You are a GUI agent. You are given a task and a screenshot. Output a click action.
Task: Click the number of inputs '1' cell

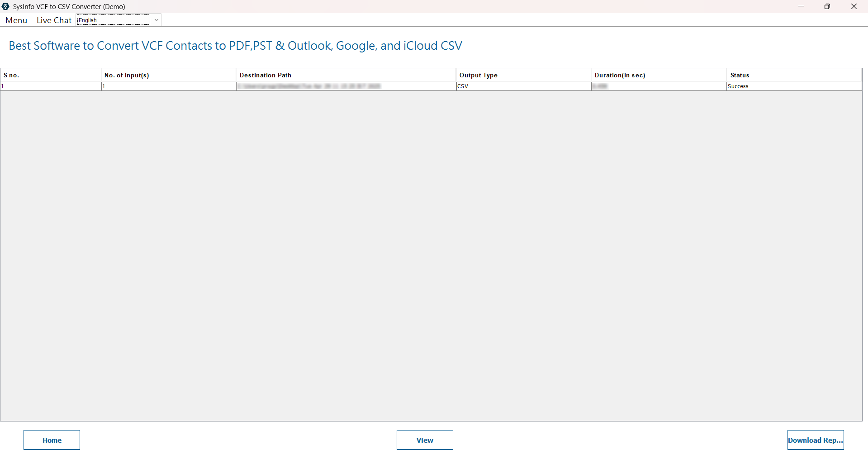pyautogui.click(x=169, y=86)
